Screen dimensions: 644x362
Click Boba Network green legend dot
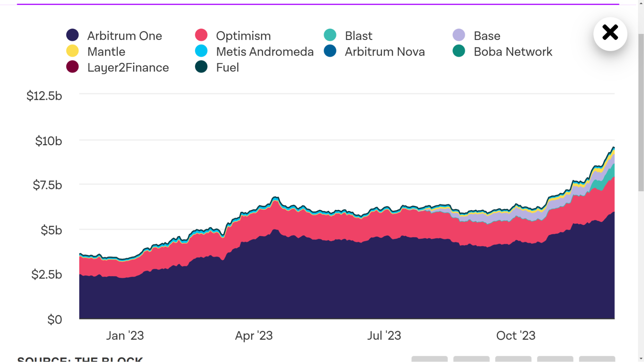pyautogui.click(x=459, y=51)
